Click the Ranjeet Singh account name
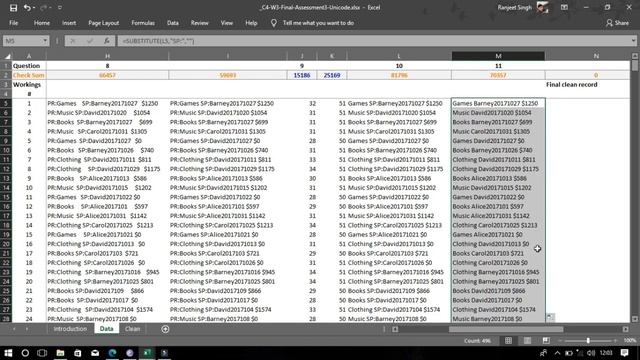Screen dimensions: 640x360 click(514, 7)
